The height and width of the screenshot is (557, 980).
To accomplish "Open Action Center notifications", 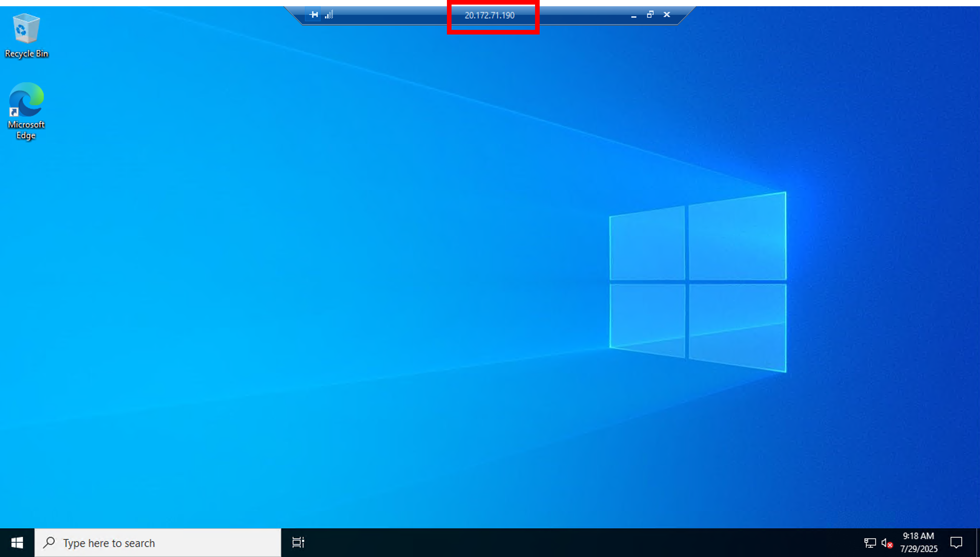I will 956,543.
